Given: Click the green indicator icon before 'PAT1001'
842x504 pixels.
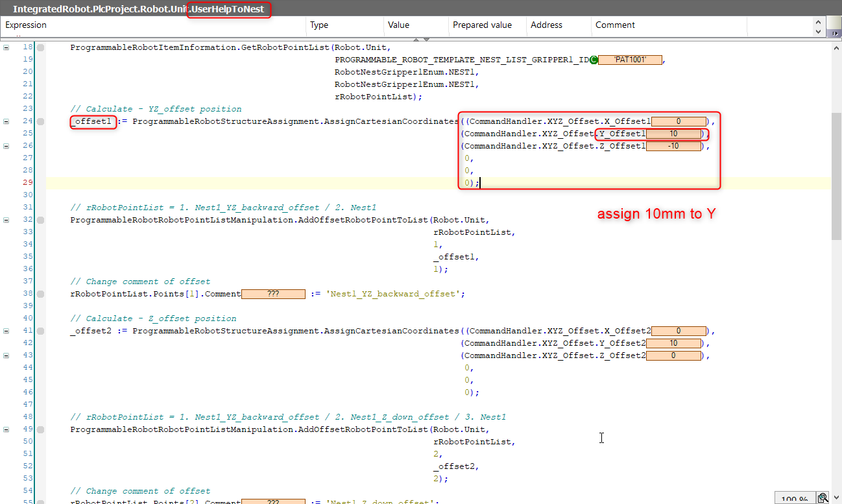Looking at the screenshot, I should [x=594, y=60].
